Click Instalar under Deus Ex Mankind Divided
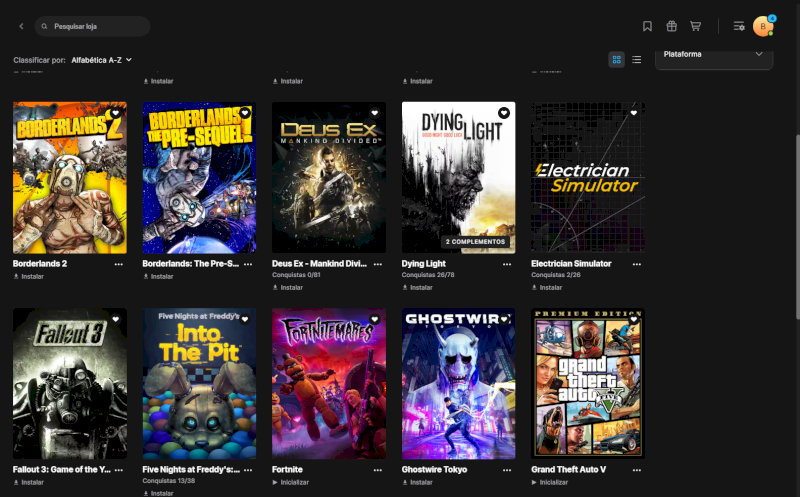Image resolution: width=800 pixels, height=497 pixels. (x=287, y=287)
